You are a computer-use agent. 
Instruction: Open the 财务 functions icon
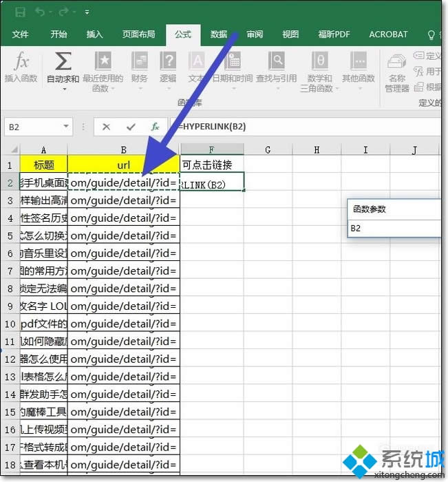[x=140, y=61]
